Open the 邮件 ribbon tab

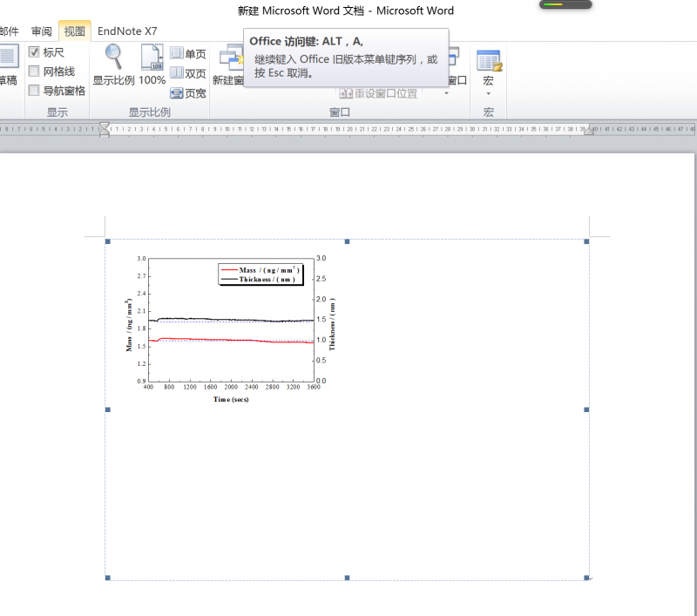coord(10,31)
